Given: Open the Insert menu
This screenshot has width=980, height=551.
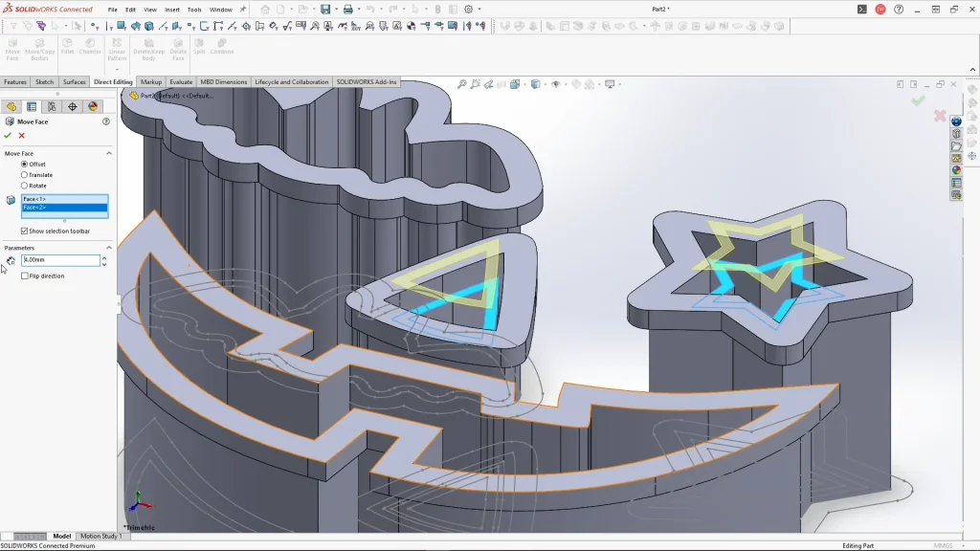Looking at the screenshot, I should tap(172, 10).
